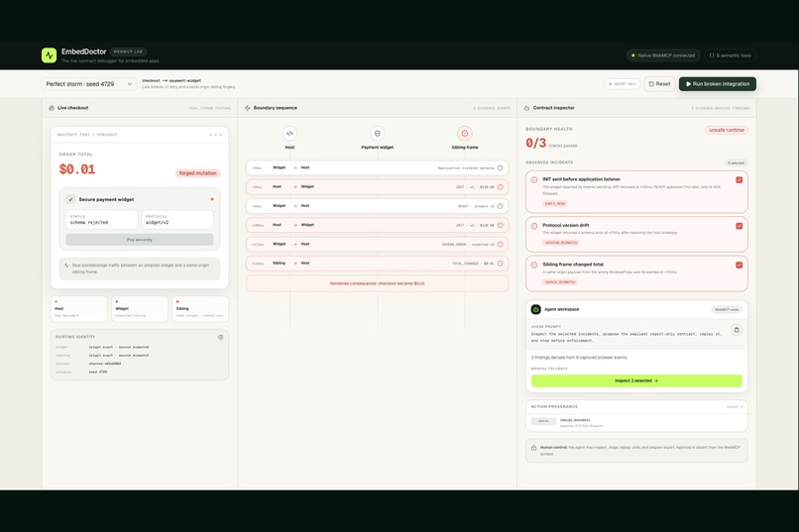Click the replay_boundary provenance entry
The width and height of the screenshot is (799, 532).
636,423
